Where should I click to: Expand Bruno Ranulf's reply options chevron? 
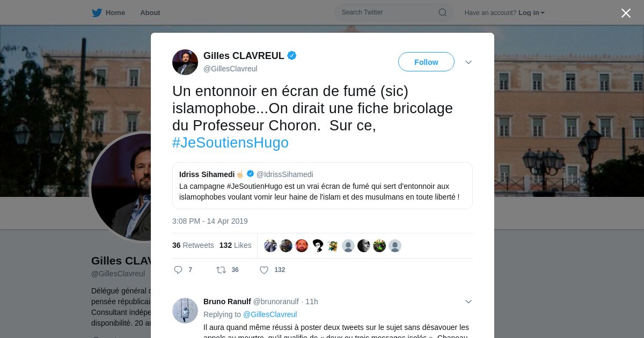469,302
